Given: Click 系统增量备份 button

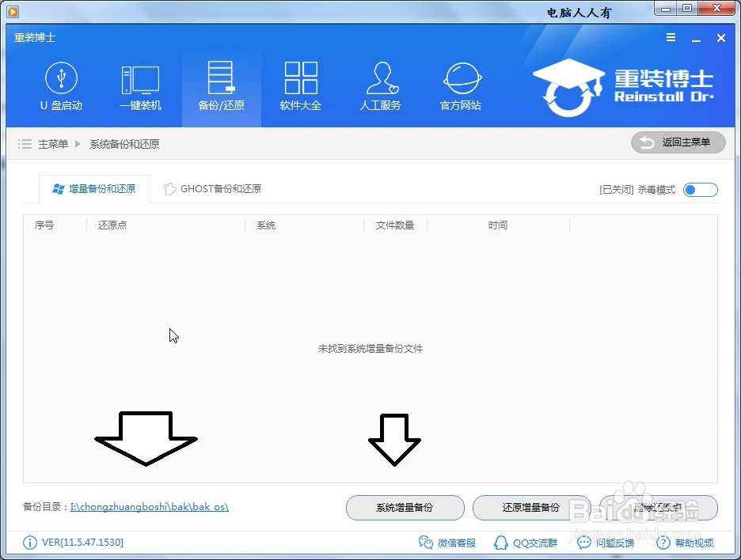Looking at the screenshot, I should click(x=405, y=508).
